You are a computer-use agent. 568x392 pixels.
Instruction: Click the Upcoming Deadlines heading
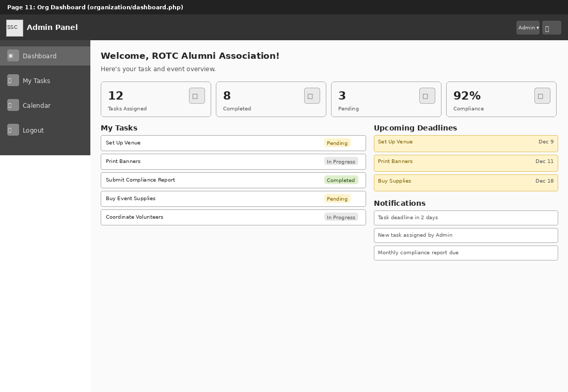pos(416,128)
